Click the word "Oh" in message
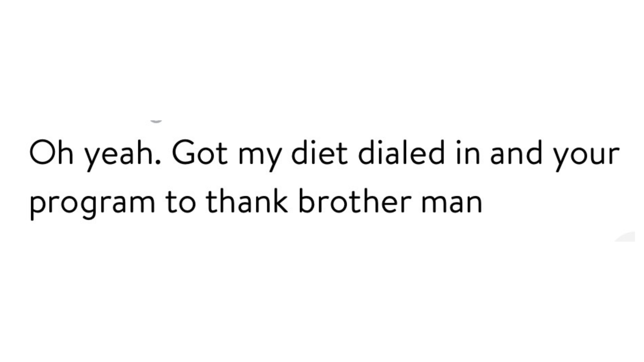Image resolution: width=644 pixels, height=362 pixels. [x=51, y=152]
